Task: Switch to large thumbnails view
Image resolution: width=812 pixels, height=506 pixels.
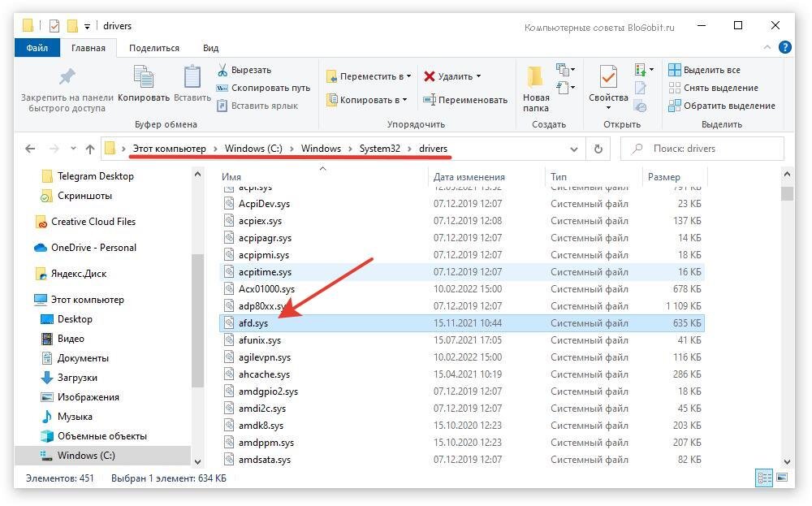Action: 780,478
